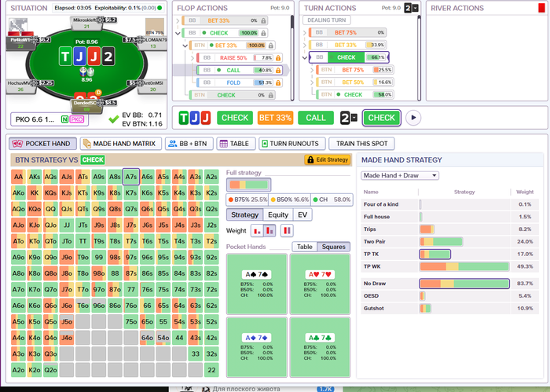
Task: Click the play button in action bar
Action: pos(413,118)
